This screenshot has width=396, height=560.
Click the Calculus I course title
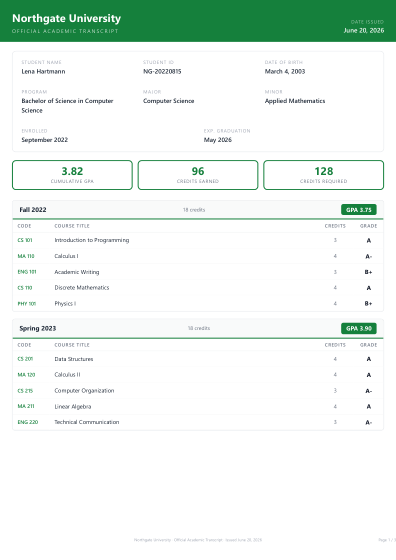66,256
